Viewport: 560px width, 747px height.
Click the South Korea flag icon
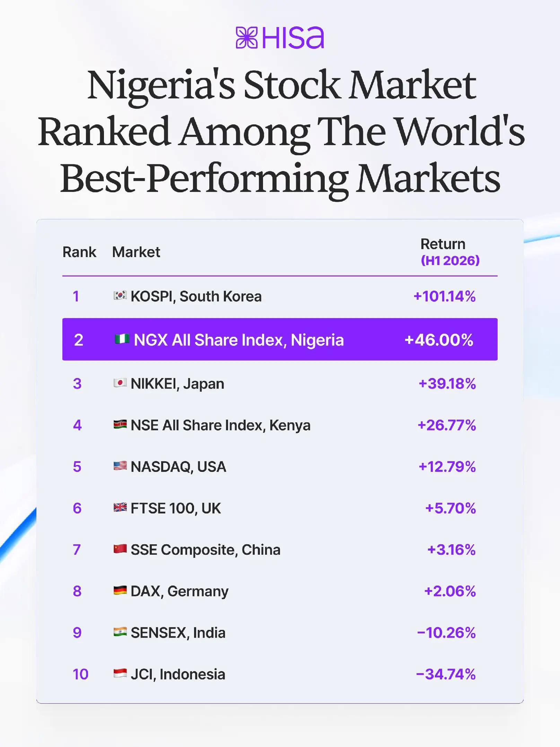[120, 296]
